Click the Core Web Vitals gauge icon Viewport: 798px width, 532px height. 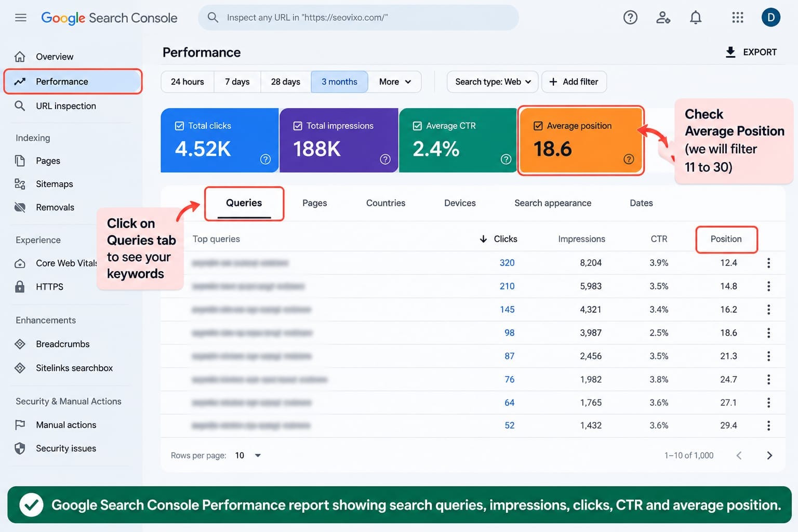point(20,263)
